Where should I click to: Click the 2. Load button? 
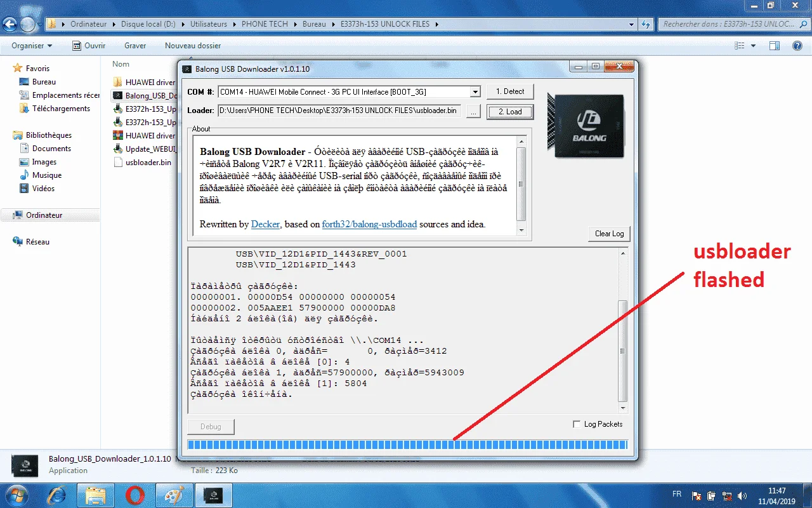tap(510, 112)
